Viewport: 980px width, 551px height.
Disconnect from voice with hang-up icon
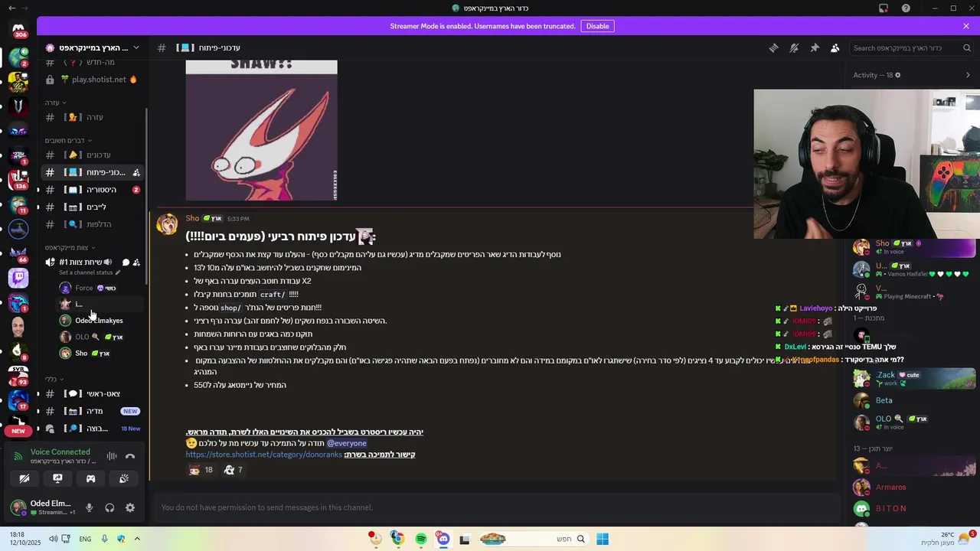tap(130, 456)
